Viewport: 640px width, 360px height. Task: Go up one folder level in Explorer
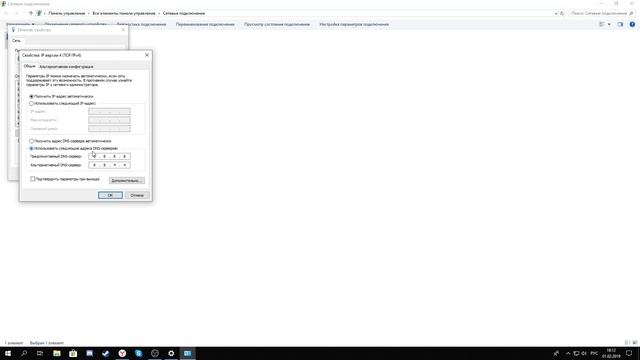[x=31, y=13]
